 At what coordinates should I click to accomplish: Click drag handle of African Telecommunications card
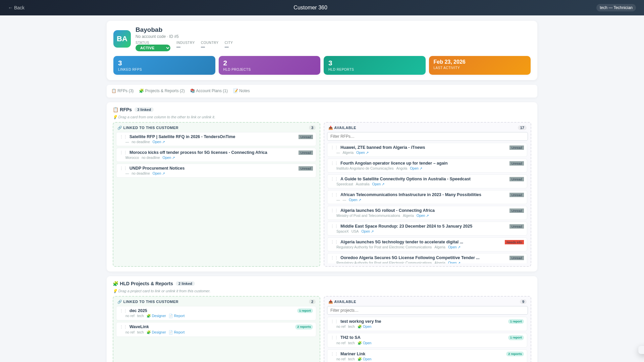(x=334, y=195)
